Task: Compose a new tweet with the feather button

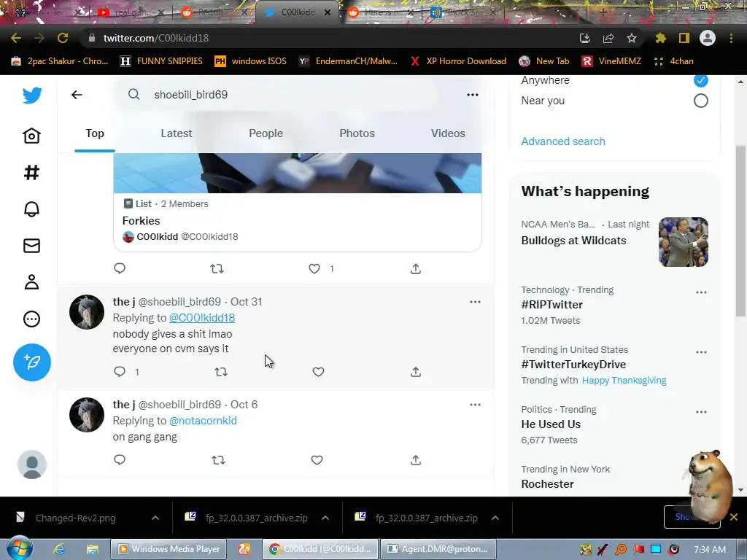Action: (x=32, y=362)
